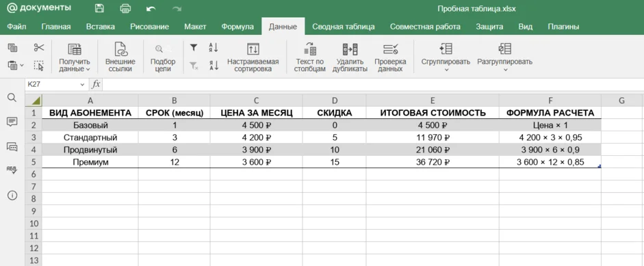Image resolution: width=644 pixels, height=266 pixels.
Task: Select column E header
Action: click(x=433, y=101)
